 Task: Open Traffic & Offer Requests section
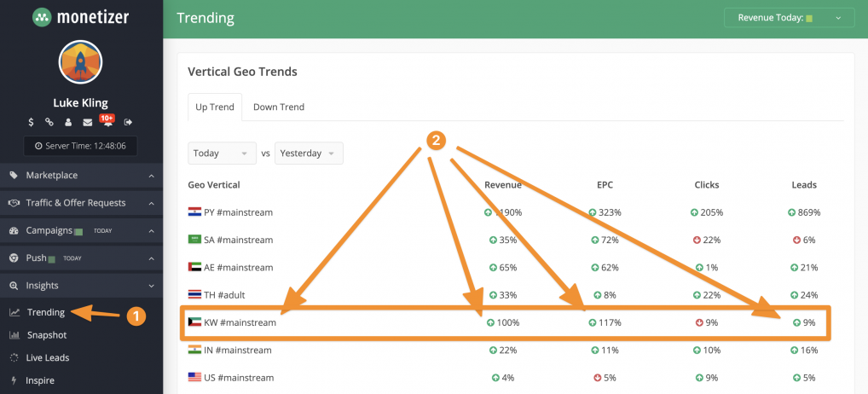(81, 203)
